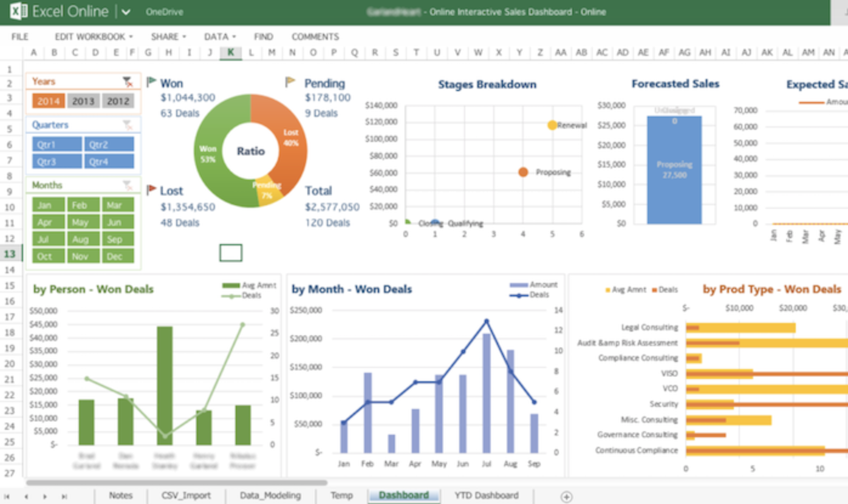Image resolution: width=848 pixels, height=504 pixels.
Task: Click the Pending amount $178,100
Action: click(327, 98)
